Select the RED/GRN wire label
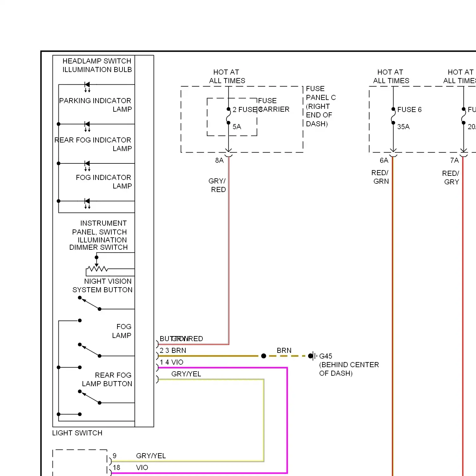Viewport: 476px width, 476px height. pyautogui.click(x=380, y=177)
